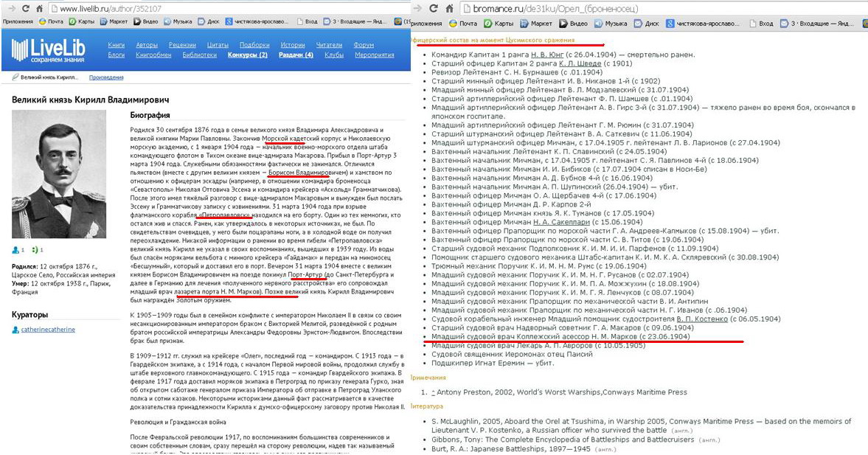Click the row "Судовой священник Иеромонах отец Паисий"
The image size is (868, 455).
[x=512, y=354]
